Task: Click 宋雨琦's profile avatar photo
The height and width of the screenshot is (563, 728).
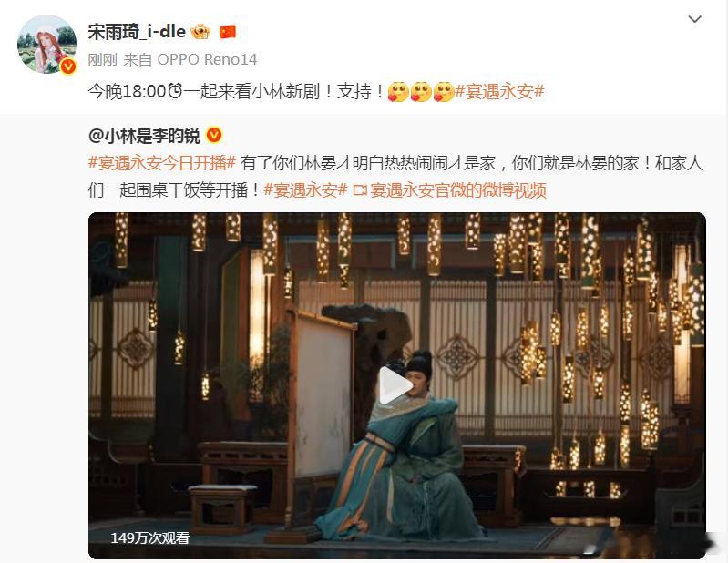Action: coord(46,44)
